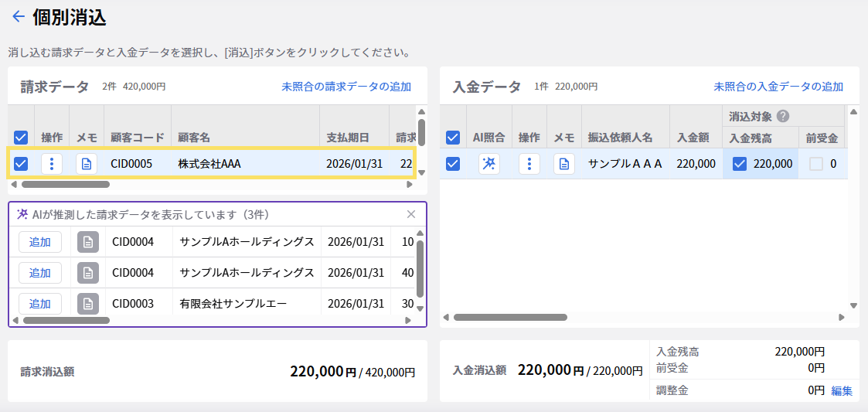868x412 pixels.
Task: Enable the 前受金 checkbox in payment row
Action: click(816, 164)
